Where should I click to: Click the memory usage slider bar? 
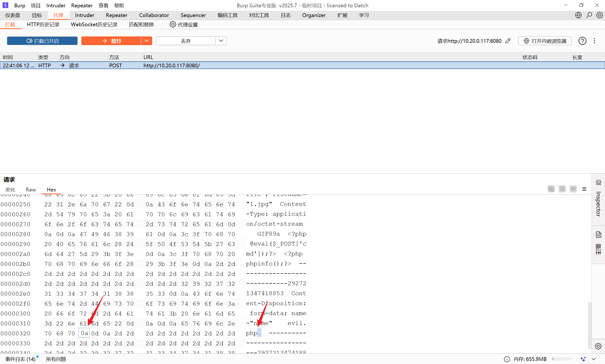[562, 359]
